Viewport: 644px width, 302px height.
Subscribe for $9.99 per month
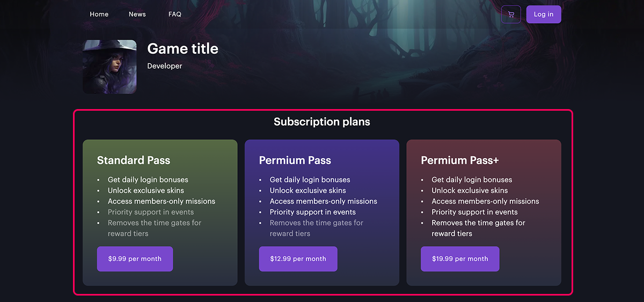coord(135,259)
